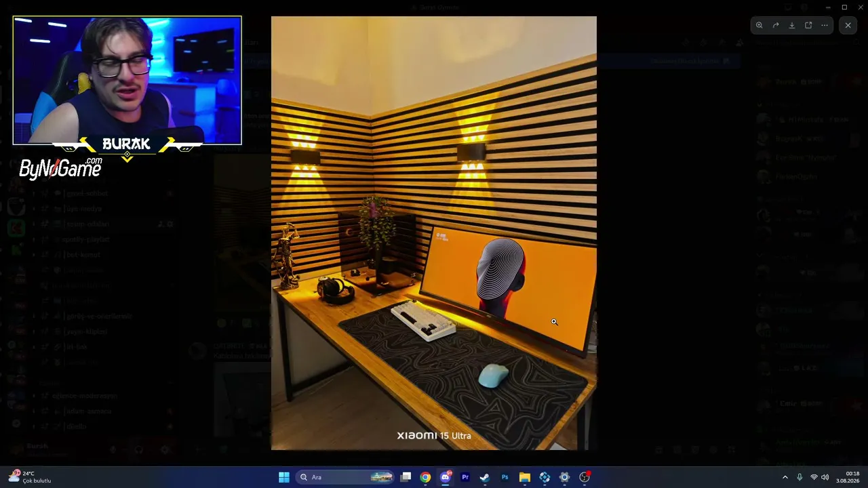
Task: Open OBS Studio from the taskbar
Action: (x=585, y=477)
